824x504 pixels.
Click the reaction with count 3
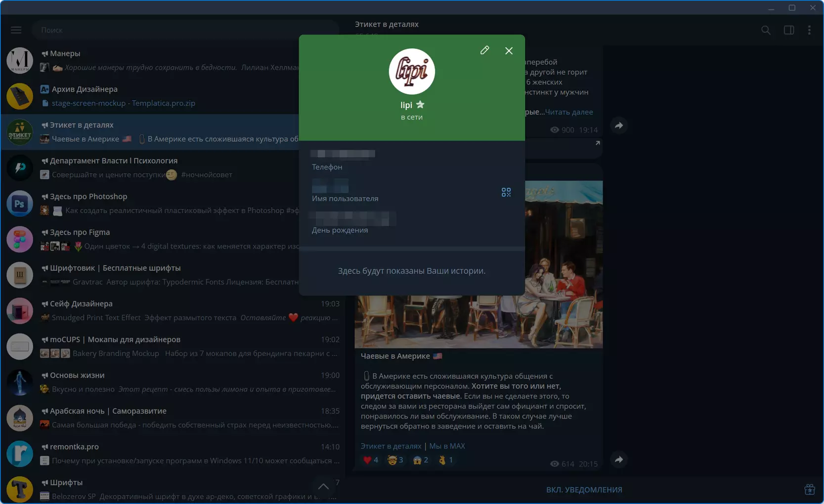395,460
